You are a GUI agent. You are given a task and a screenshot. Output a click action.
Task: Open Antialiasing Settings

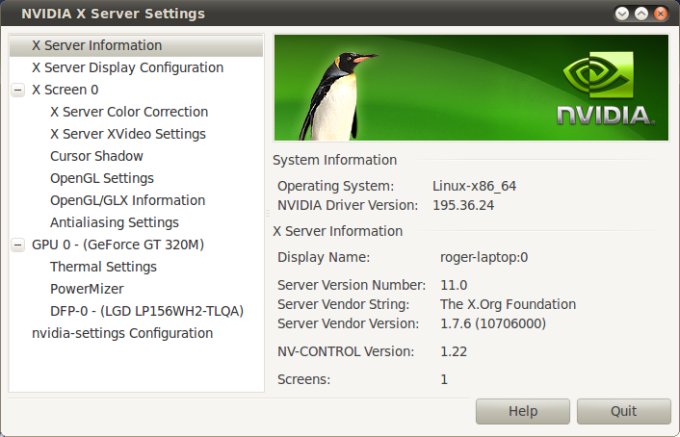114,222
